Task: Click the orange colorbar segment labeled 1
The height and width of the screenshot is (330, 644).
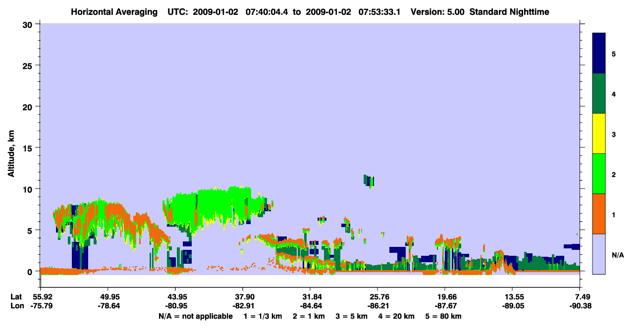Action: [599, 214]
